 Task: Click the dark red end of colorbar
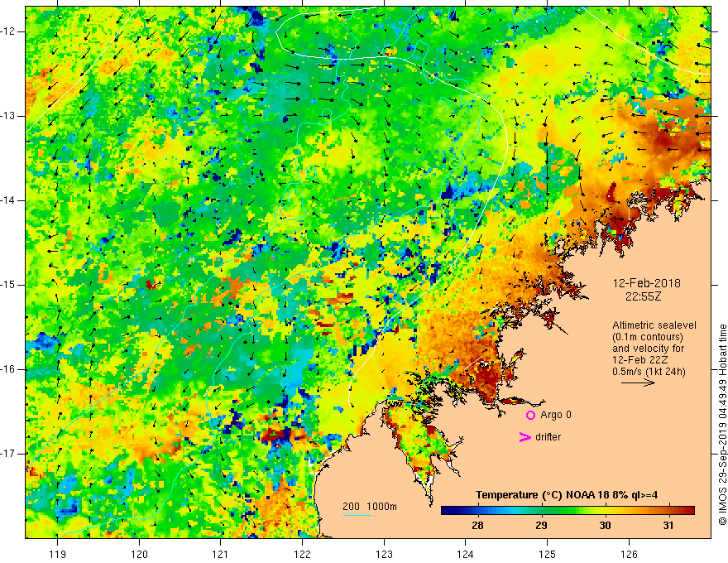tap(689, 511)
